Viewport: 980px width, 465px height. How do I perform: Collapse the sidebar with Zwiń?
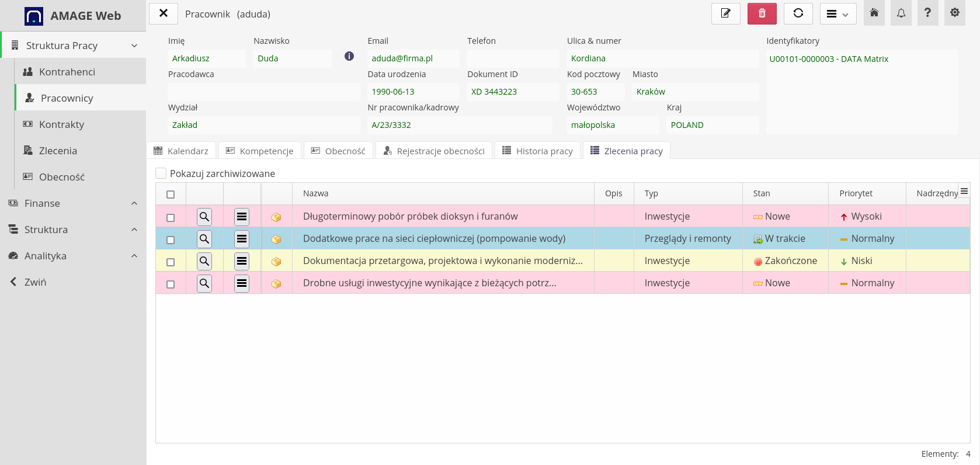click(x=73, y=282)
